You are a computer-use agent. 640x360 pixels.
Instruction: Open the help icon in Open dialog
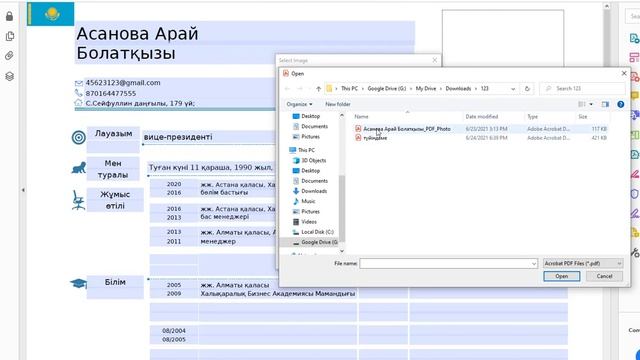[x=620, y=104]
